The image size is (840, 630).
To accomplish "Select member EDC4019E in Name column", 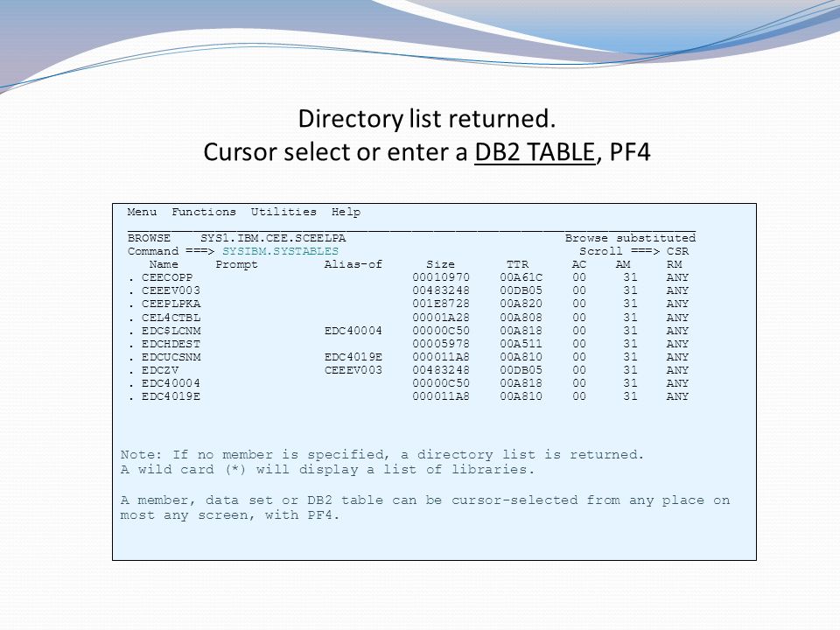I will point(171,396).
